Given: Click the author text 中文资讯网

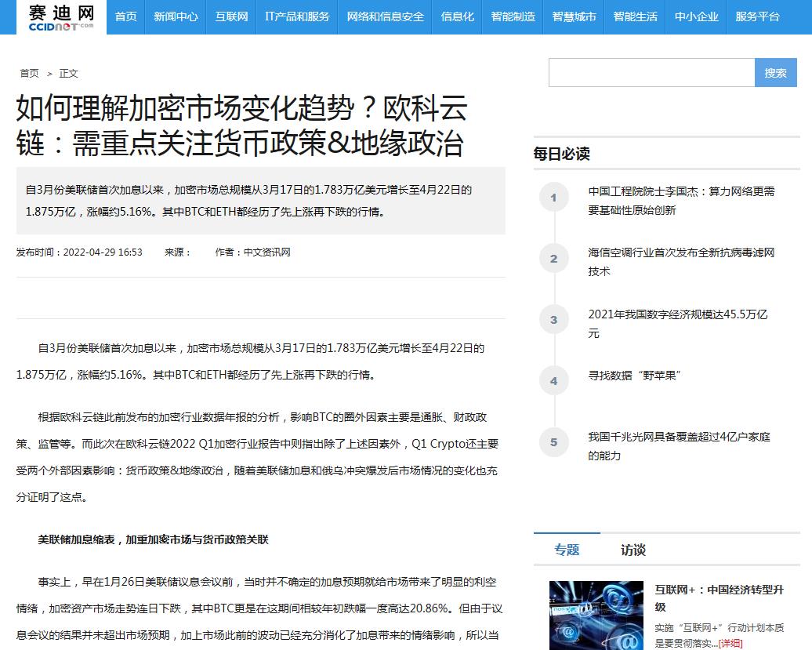Looking at the screenshot, I should click(x=266, y=252).
